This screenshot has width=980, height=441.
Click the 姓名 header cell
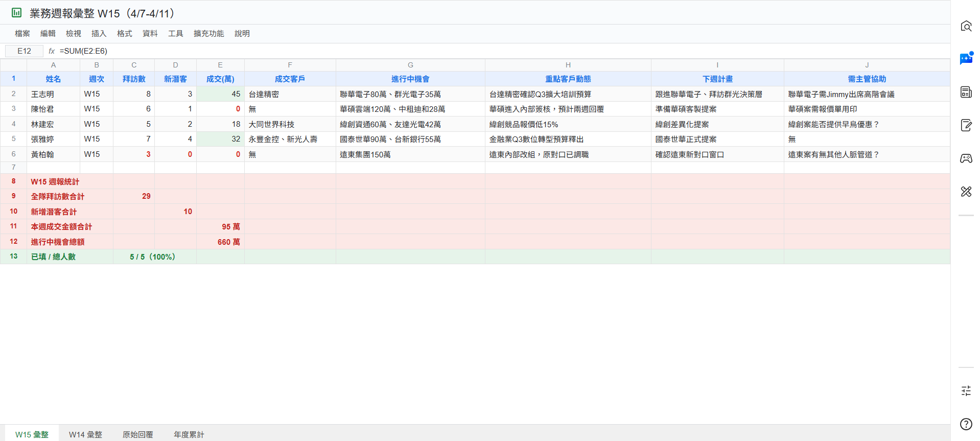pos(53,79)
